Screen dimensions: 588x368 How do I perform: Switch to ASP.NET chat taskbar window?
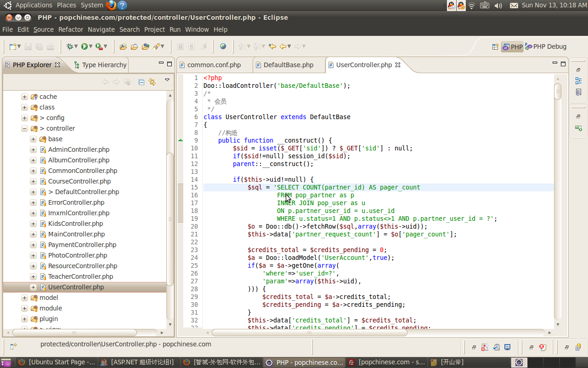click(x=138, y=362)
